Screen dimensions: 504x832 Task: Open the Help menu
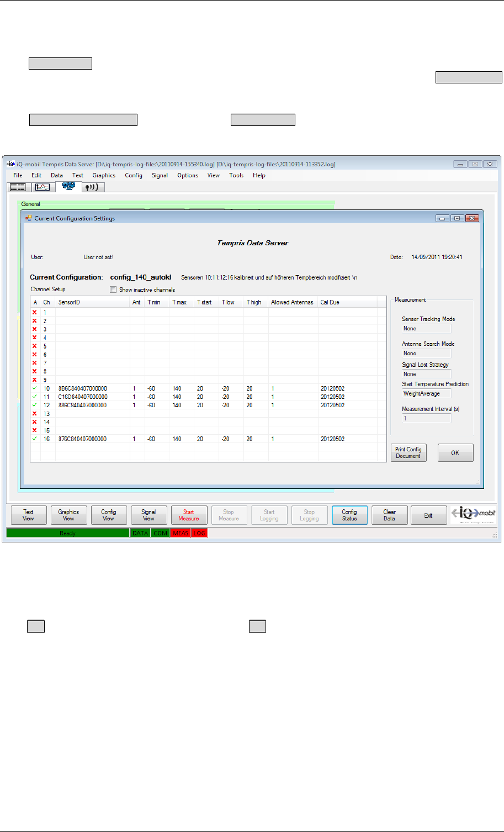click(x=259, y=175)
